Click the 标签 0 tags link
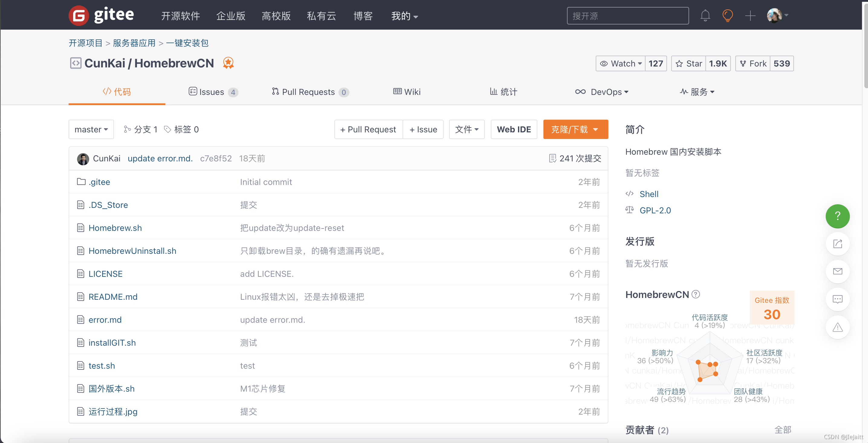Viewport: 868px width, 443px height. point(181,129)
